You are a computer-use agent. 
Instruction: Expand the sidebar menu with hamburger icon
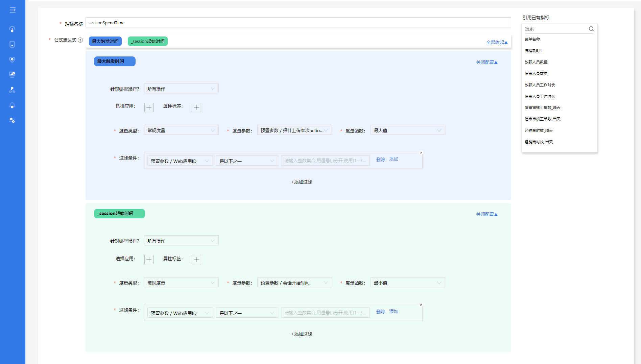coord(13,10)
